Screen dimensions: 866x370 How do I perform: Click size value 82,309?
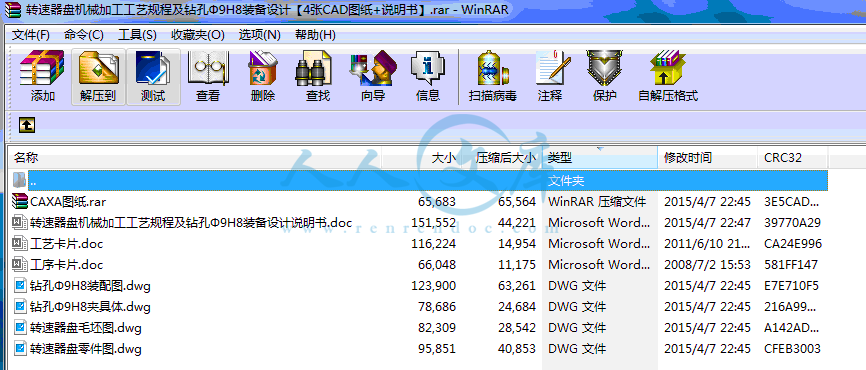tap(437, 328)
